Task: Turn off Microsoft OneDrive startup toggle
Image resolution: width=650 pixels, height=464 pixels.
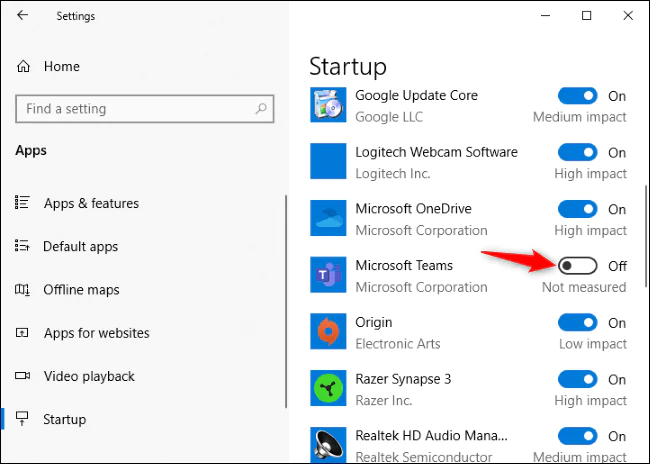Action: (578, 210)
